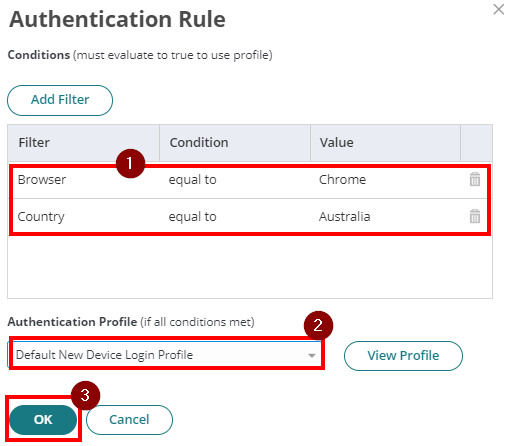511x446 pixels.
Task: Delete the Browser filter row
Action: coord(475,179)
